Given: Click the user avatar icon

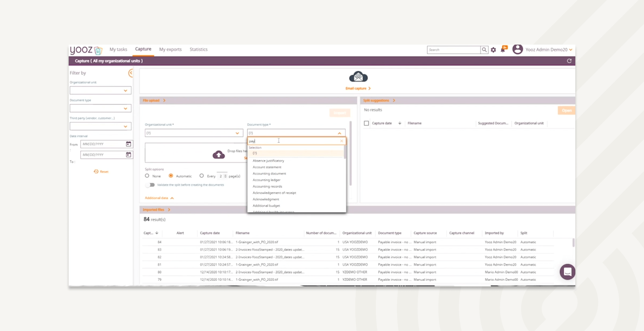Looking at the screenshot, I should coord(517,49).
